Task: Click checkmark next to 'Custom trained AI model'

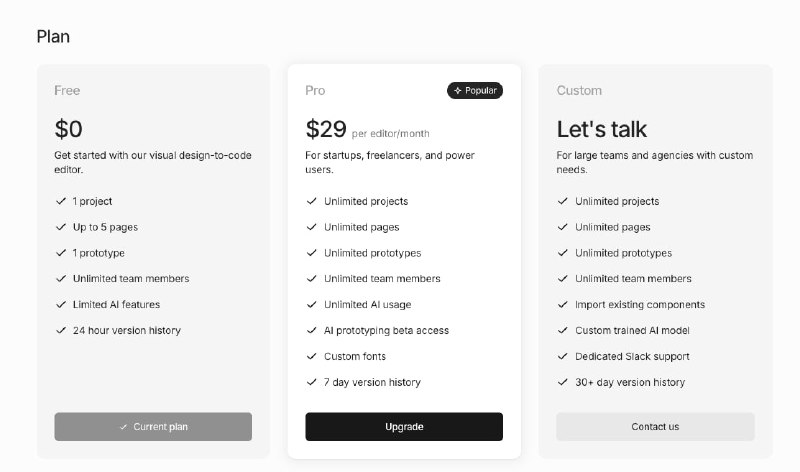Action: pos(563,330)
